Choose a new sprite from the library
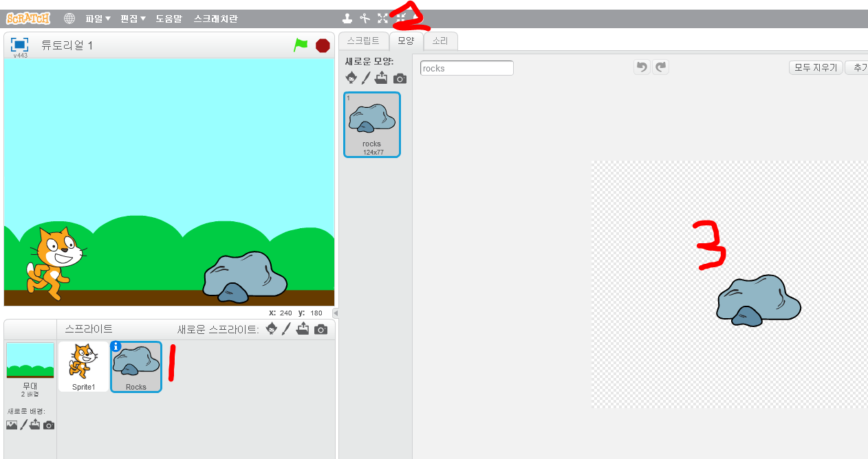Viewport: 868px width, 459px height. 272,329
